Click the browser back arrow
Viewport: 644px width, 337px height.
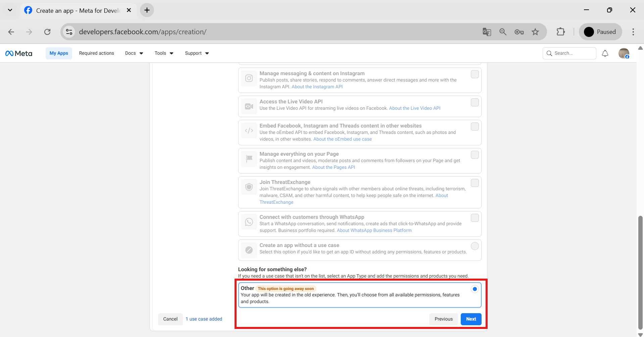11,32
